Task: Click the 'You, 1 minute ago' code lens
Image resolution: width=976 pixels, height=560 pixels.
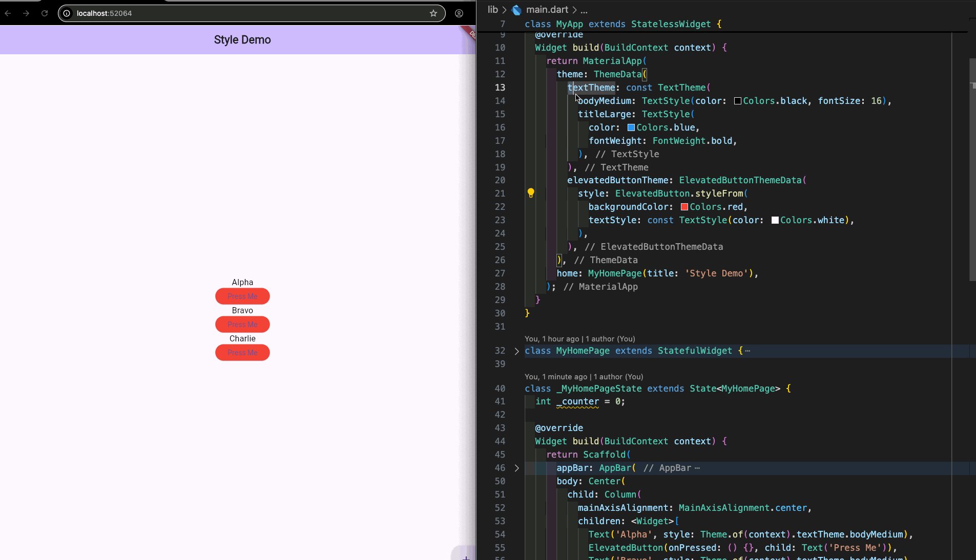Action: [x=584, y=377]
